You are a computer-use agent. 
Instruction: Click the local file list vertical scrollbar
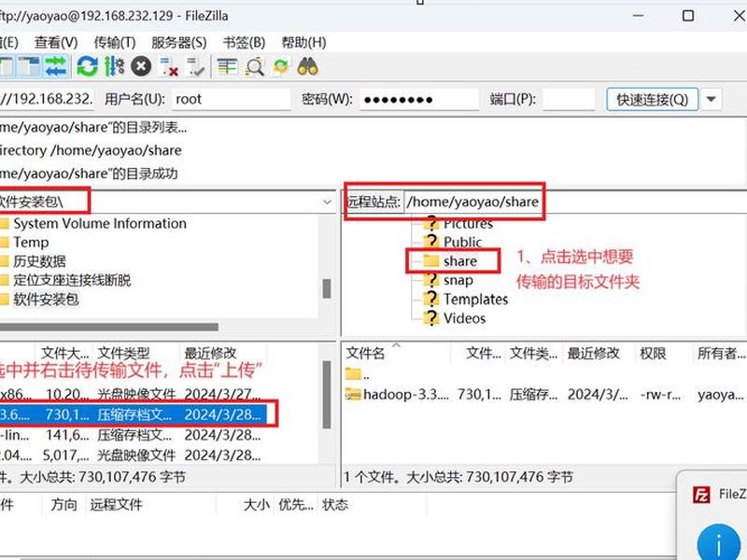(326, 395)
